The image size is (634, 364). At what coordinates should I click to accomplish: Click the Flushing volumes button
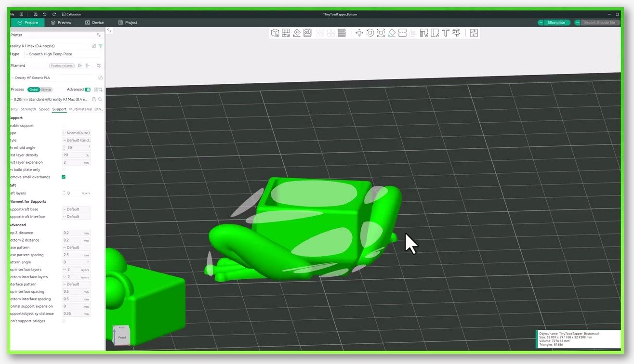point(62,65)
